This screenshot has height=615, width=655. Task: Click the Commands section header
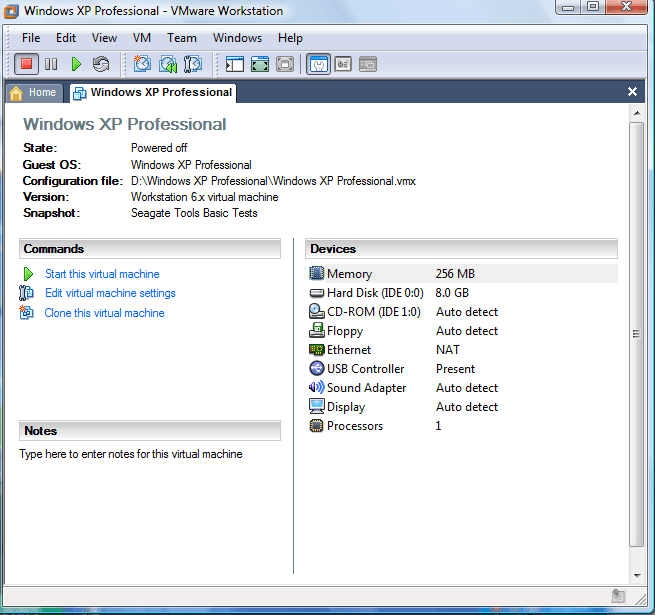point(150,249)
